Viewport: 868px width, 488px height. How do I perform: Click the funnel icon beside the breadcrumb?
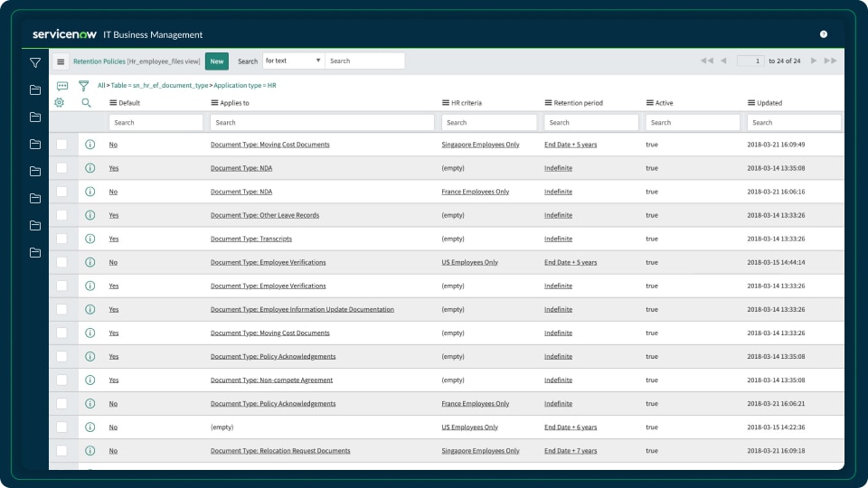click(83, 86)
